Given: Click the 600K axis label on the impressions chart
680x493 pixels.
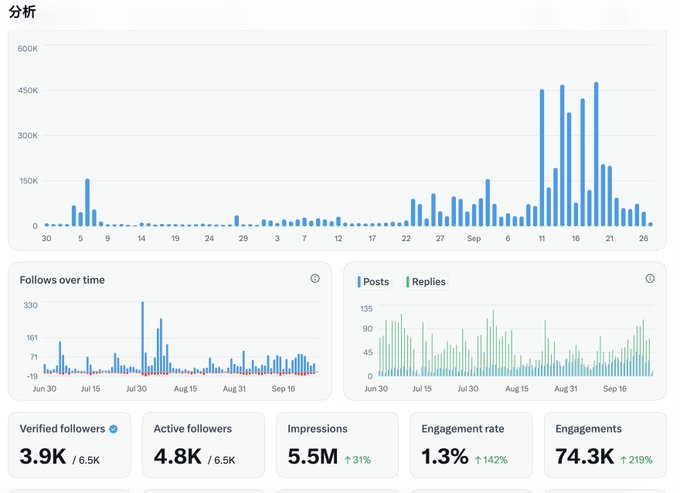Looking at the screenshot, I should (27, 49).
